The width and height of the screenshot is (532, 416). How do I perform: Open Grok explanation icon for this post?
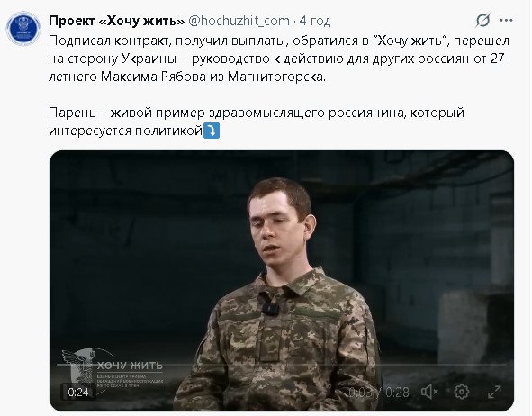click(482, 21)
